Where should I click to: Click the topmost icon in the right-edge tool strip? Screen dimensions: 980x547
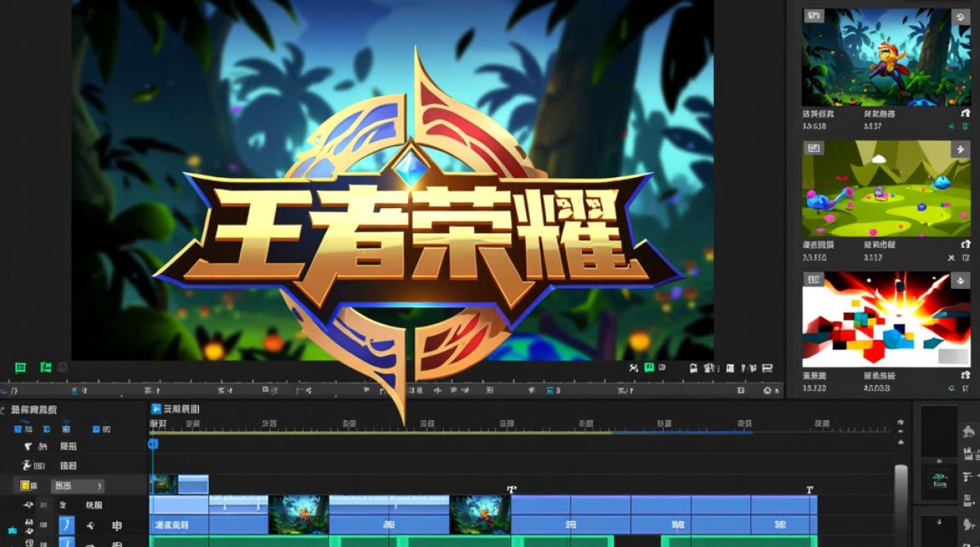pos(969,432)
